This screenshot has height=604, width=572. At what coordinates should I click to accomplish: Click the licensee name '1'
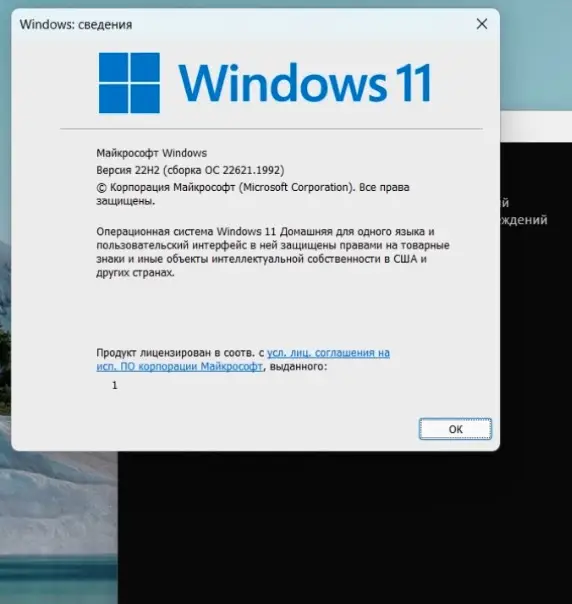(114, 385)
